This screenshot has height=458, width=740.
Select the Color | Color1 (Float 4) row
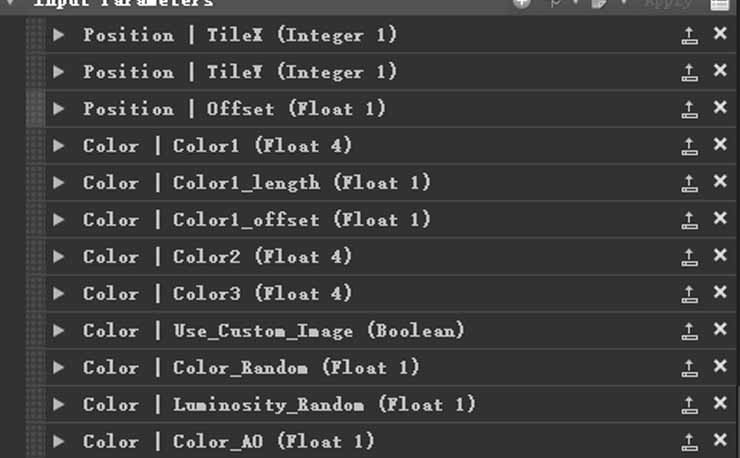391,145
